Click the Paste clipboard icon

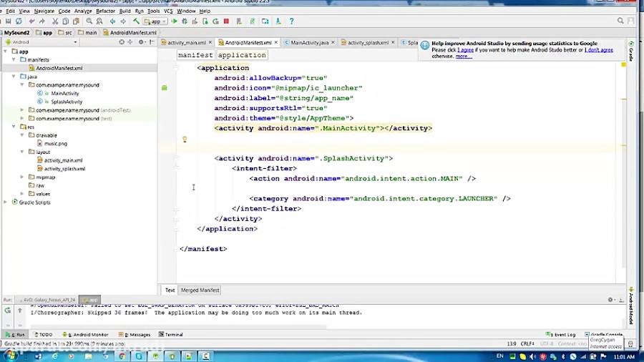76,21
